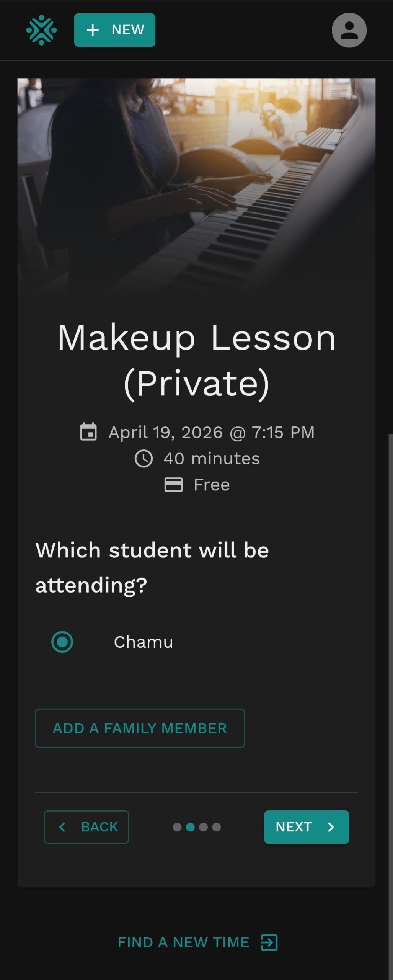Click the exit arrow icon after Find a New Time

(269, 942)
